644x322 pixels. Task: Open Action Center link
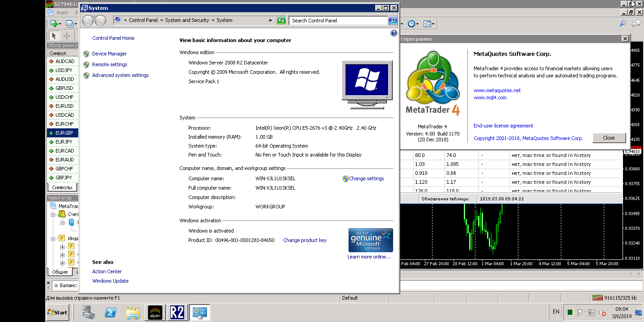point(107,271)
